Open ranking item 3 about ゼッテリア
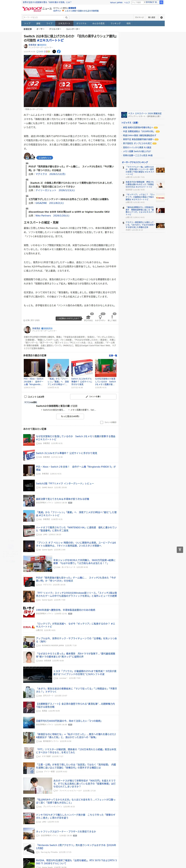Screen dimensions: 186x868 (140, 197)
